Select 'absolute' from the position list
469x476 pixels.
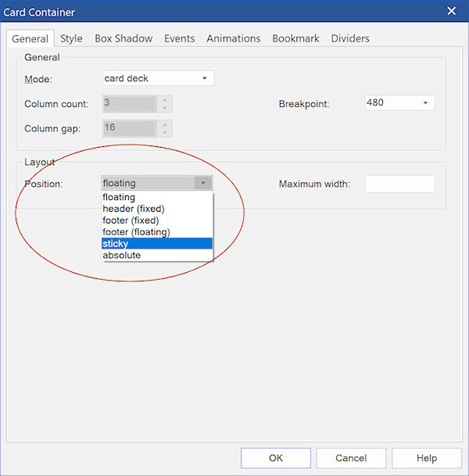tap(156, 255)
